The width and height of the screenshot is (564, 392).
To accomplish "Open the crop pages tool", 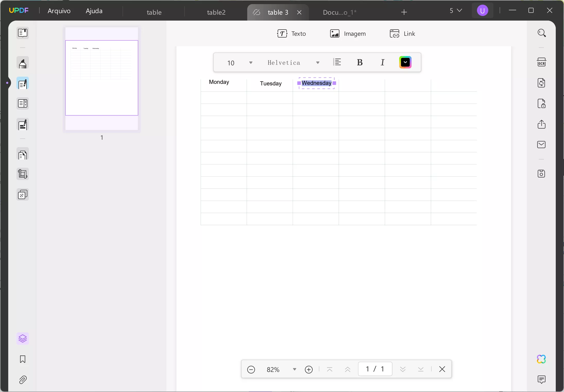I will (23, 174).
